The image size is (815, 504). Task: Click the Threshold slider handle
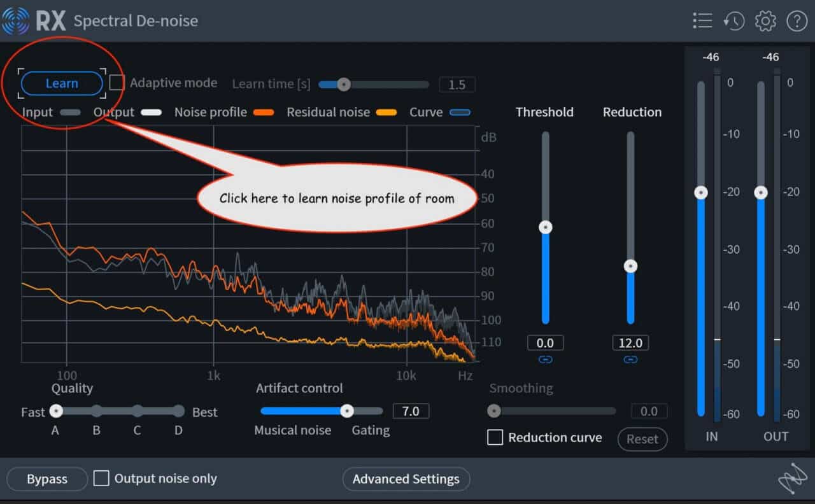545,227
